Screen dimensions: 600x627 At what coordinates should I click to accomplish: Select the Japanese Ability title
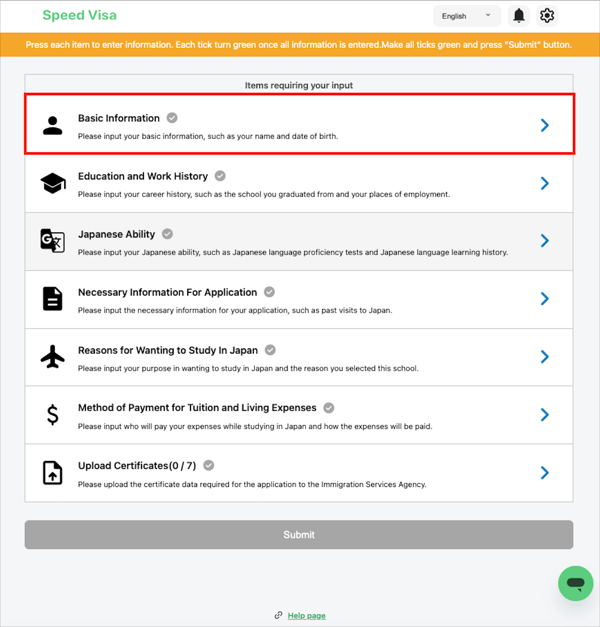[x=116, y=234]
